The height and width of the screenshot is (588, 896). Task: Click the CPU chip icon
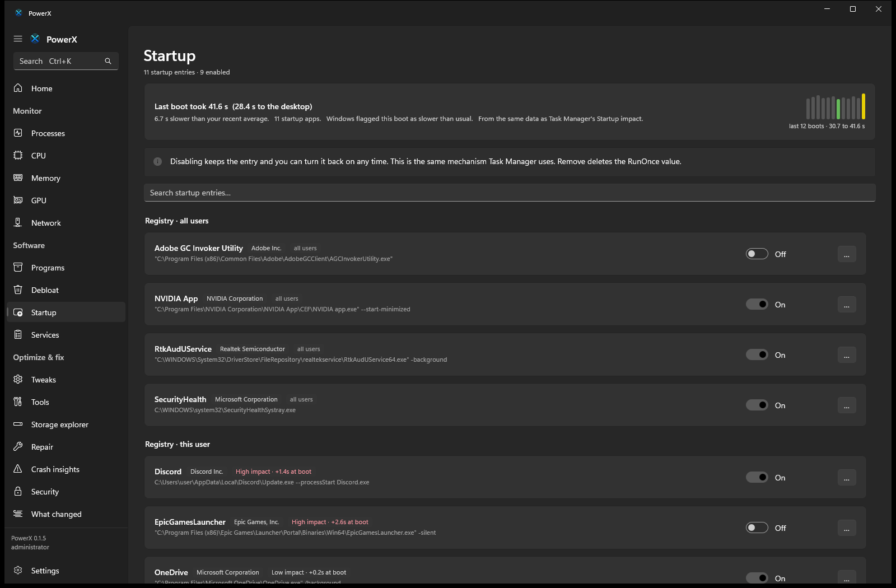(18, 155)
